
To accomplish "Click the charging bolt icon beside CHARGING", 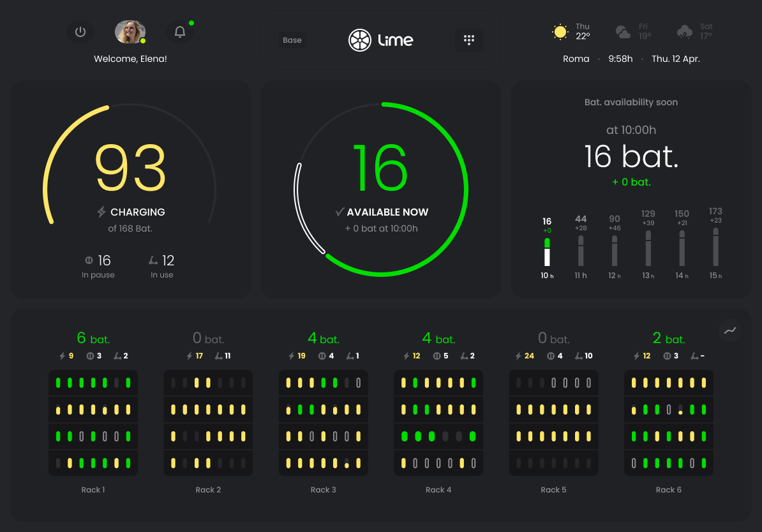I will click(x=101, y=212).
